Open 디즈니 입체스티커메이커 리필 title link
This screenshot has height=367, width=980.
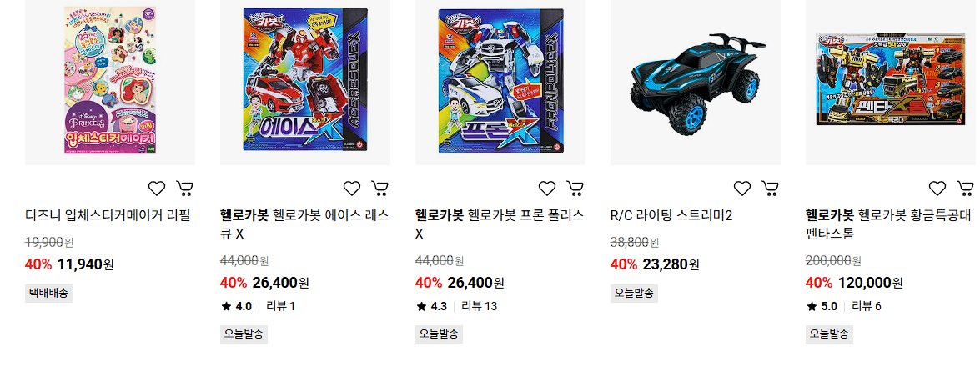108,216
